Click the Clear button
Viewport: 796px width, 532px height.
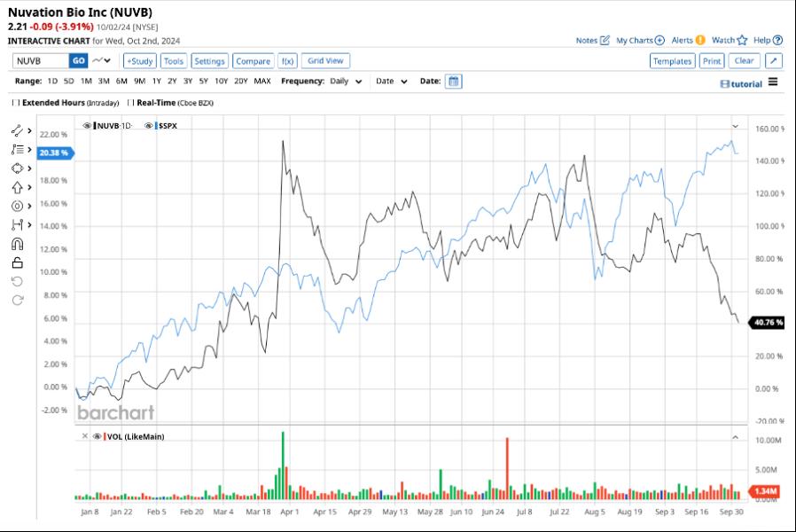745,61
